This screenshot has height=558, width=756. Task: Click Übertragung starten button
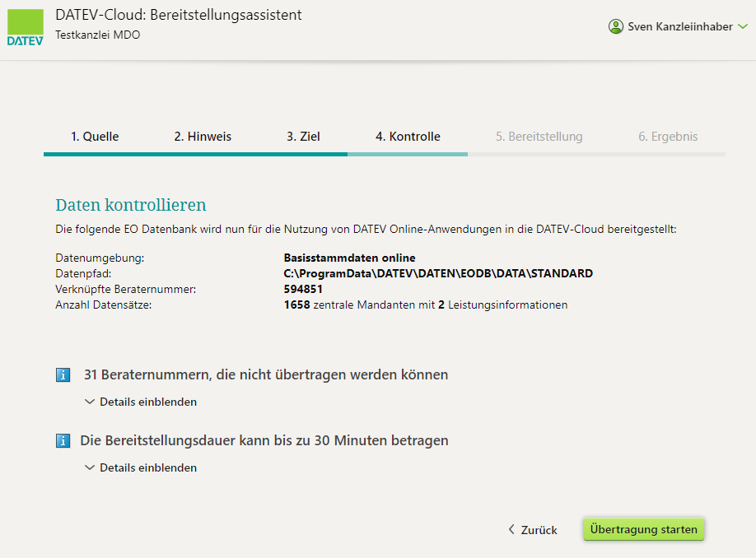click(644, 529)
